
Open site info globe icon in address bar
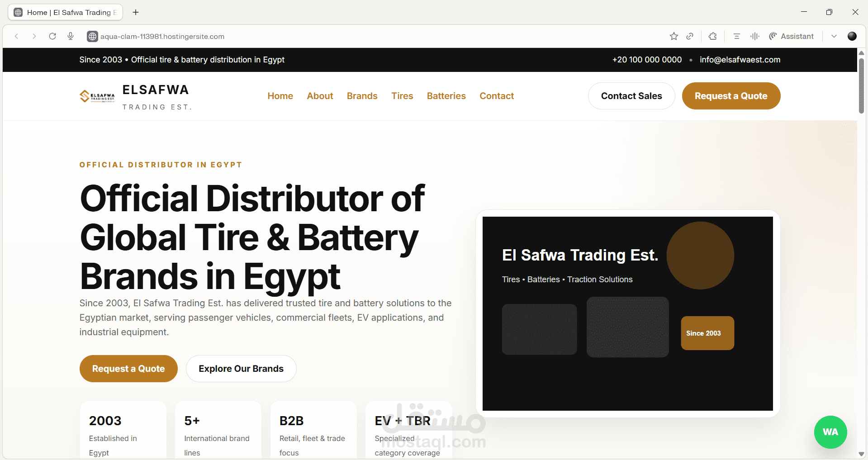(92, 36)
